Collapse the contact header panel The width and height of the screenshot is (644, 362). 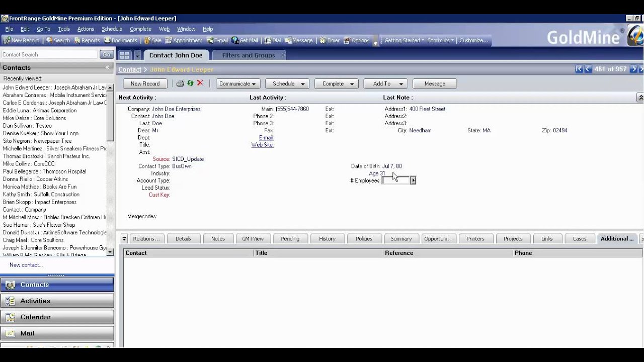640,98
